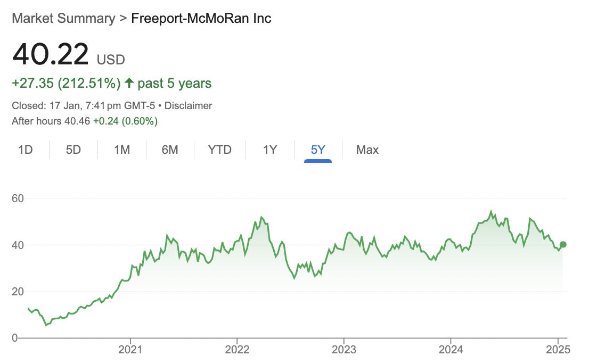Show the 1M chart view
589x364 pixels.
point(122,150)
